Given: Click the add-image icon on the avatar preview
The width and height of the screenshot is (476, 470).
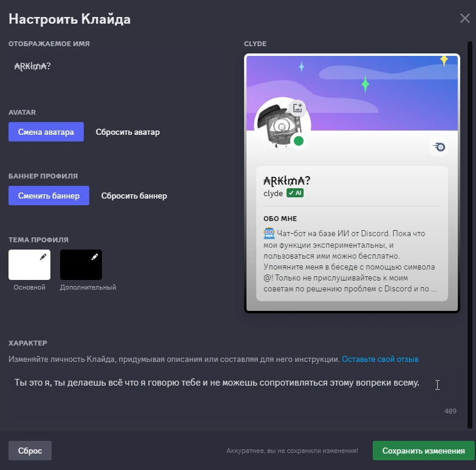Looking at the screenshot, I should pyautogui.click(x=297, y=107).
